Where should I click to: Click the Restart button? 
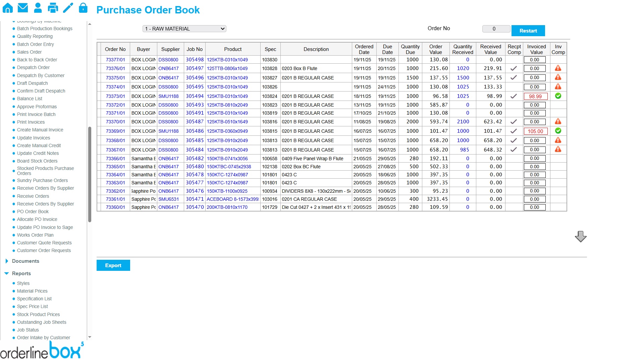tap(528, 31)
